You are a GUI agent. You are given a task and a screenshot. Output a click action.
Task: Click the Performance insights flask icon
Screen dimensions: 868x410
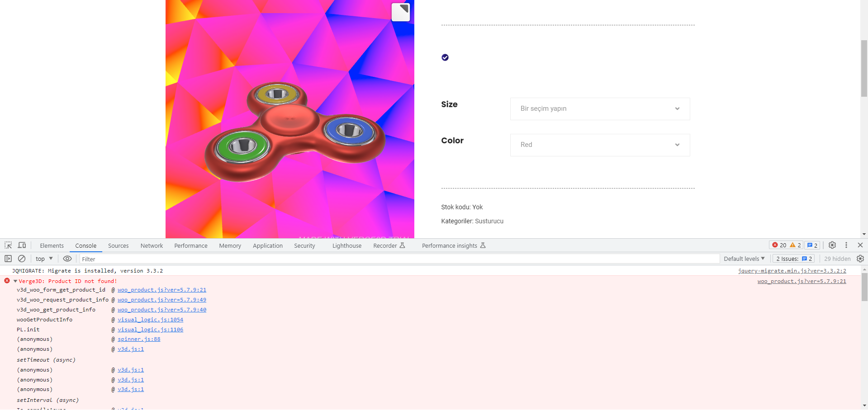(483, 245)
